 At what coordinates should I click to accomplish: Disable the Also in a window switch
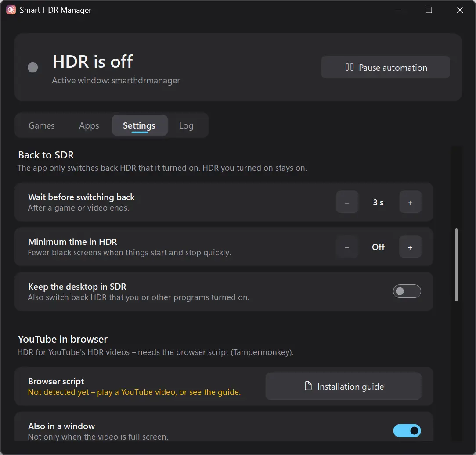click(407, 431)
